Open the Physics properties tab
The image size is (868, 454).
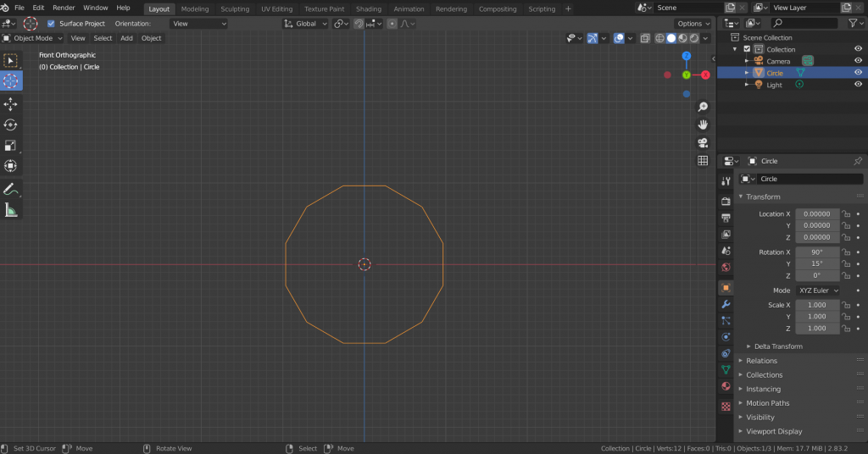(x=726, y=337)
